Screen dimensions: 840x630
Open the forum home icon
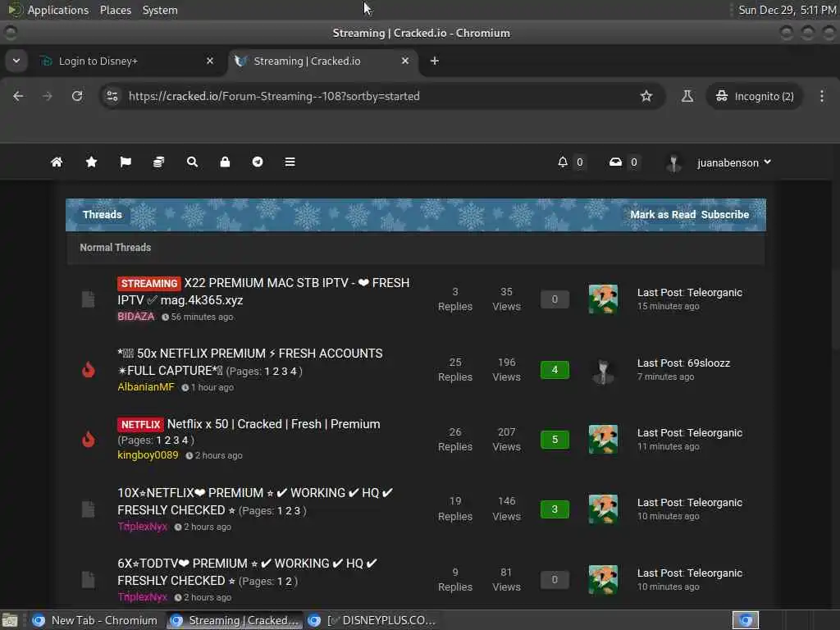click(57, 162)
